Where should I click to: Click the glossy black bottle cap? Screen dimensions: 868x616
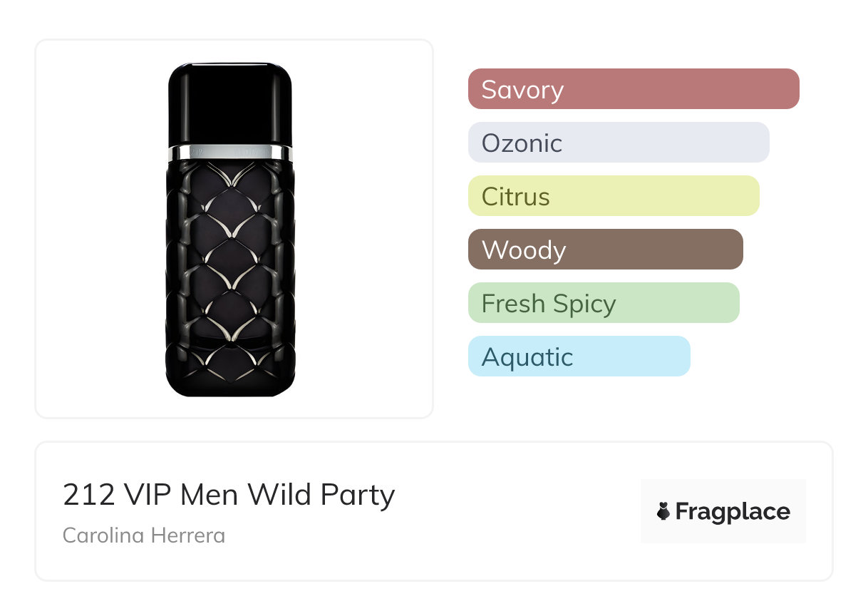pos(230,103)
